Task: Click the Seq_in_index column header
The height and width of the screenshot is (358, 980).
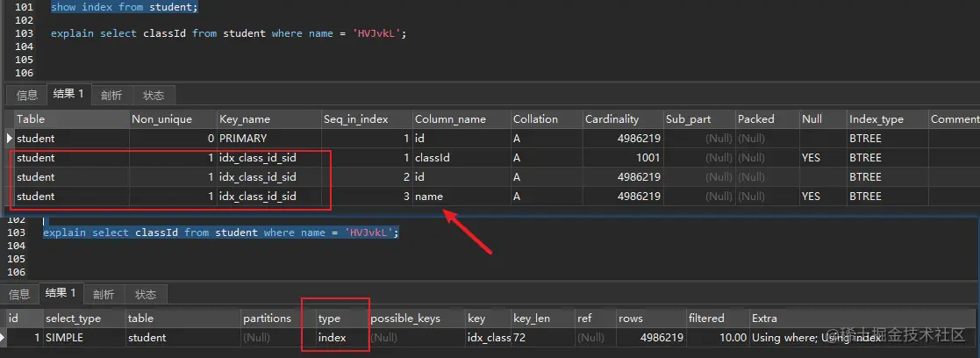Action: 367,118
